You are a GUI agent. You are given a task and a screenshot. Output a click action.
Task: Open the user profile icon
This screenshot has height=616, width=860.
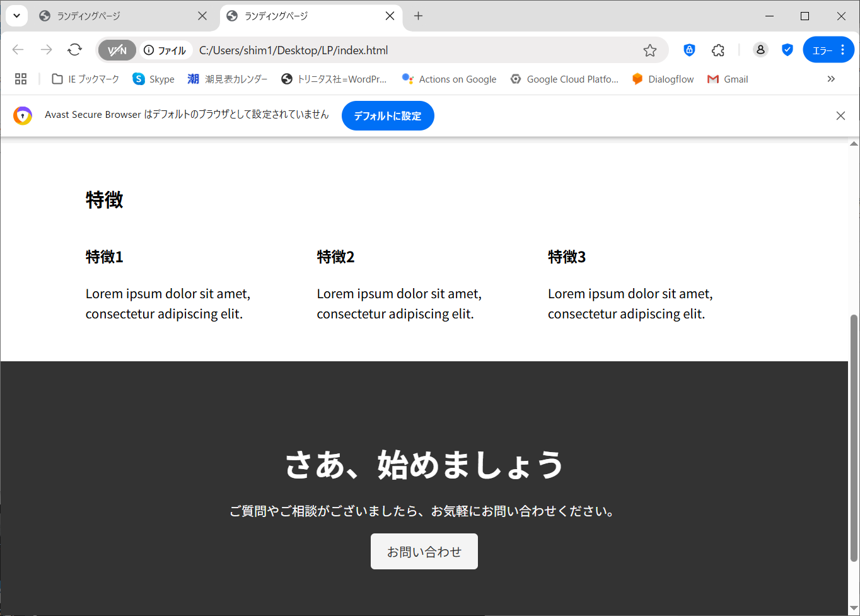click(x=760, y=50)
